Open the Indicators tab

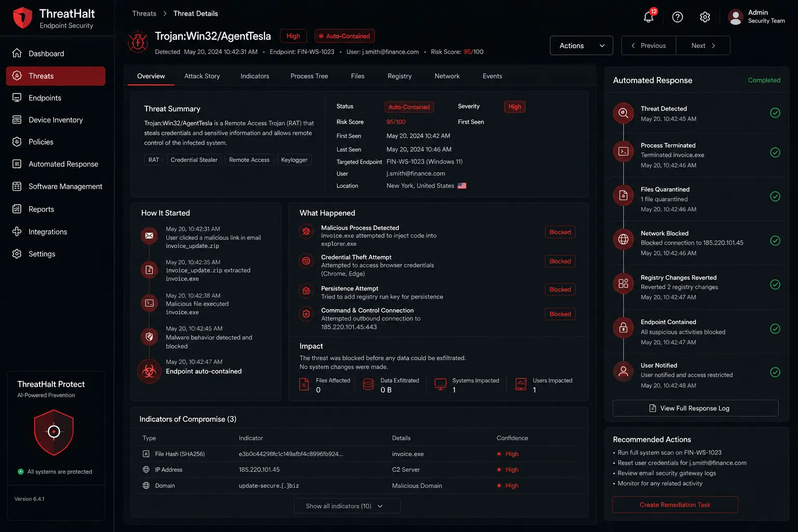pos(255,76)
